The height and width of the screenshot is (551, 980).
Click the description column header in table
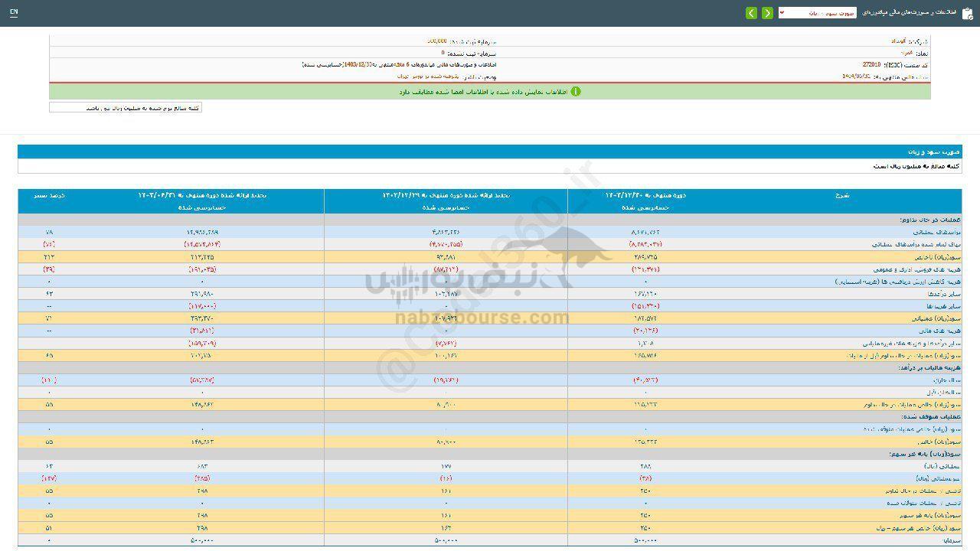841,196
